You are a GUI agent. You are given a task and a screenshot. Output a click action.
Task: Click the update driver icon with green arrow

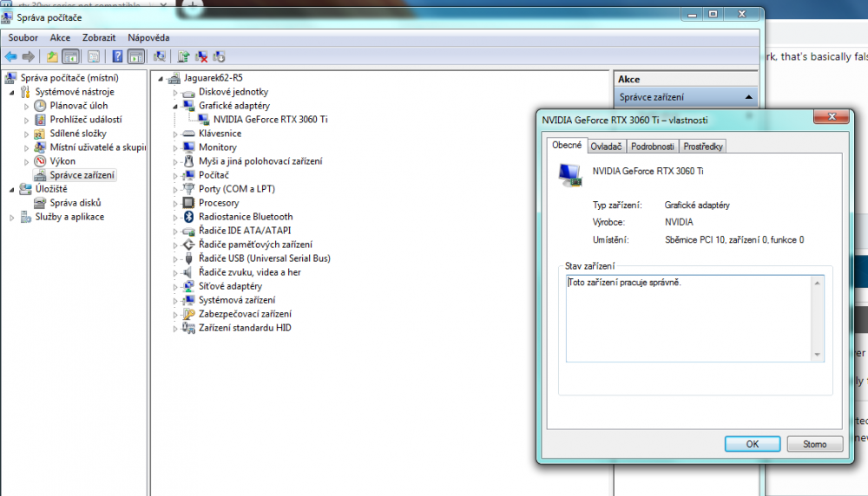coord(183,56)
